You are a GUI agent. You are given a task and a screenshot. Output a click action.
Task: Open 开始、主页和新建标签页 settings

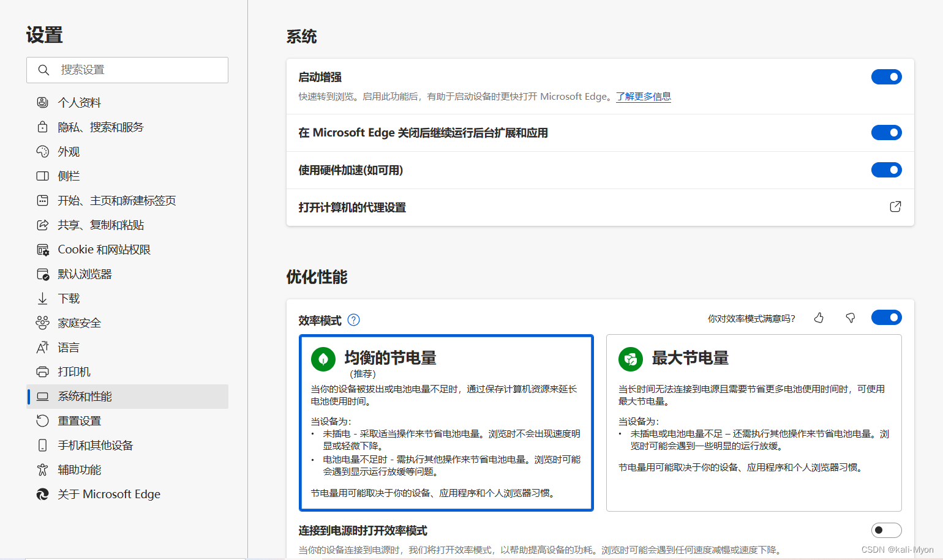coord(128,200)
